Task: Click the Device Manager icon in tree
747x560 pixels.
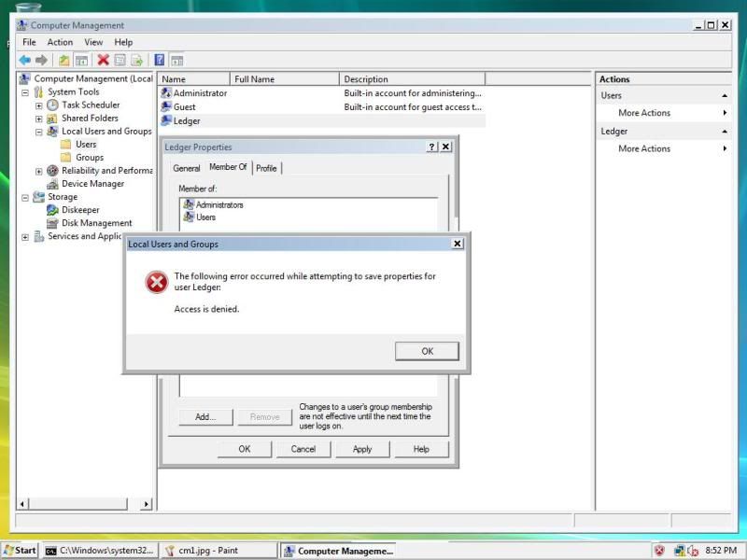Action: [x=53, y=184]
